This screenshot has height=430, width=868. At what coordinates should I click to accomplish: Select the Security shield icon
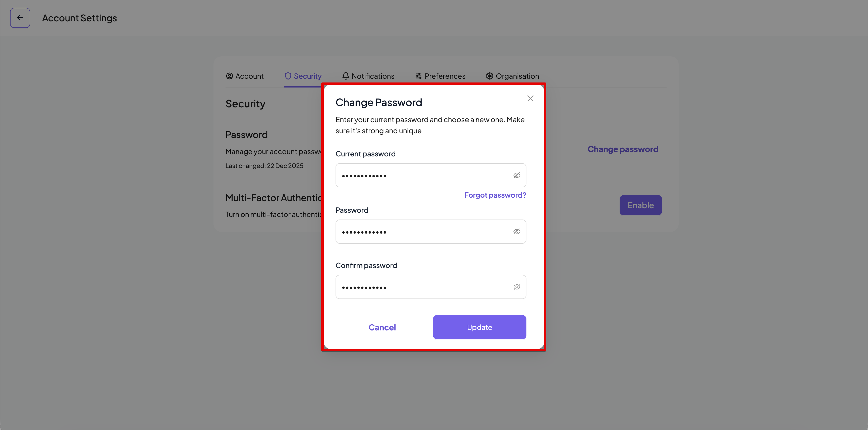288,76
